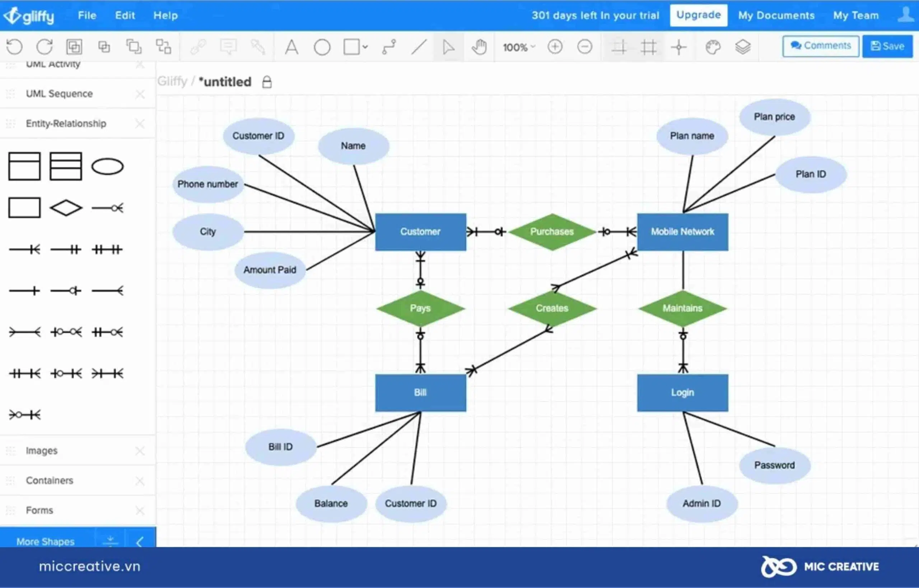Open the rectangle shape dropdown arrow

(365, 47)
